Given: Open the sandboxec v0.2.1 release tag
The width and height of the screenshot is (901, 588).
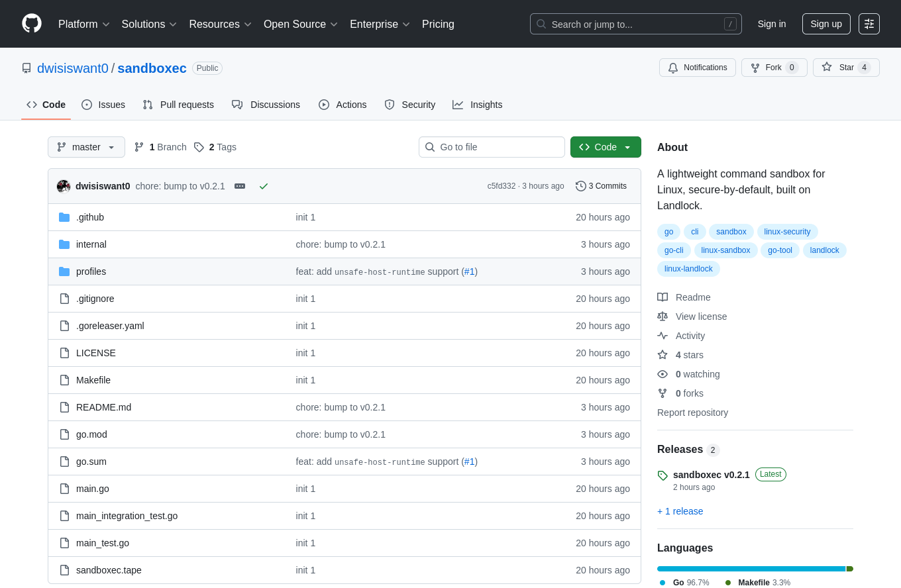Looking at the screenshot, I should (x=711, y=475).
